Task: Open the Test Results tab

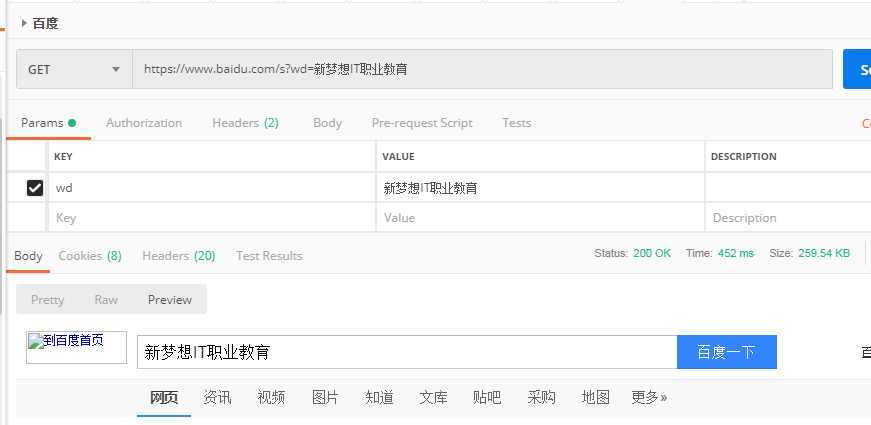Action: (x=269, y=256)
